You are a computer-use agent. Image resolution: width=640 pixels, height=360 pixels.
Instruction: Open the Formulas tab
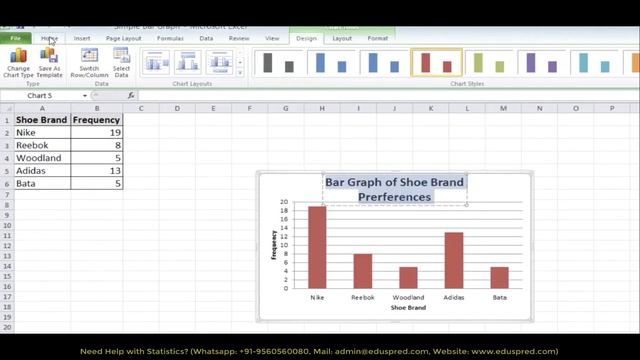170,38
